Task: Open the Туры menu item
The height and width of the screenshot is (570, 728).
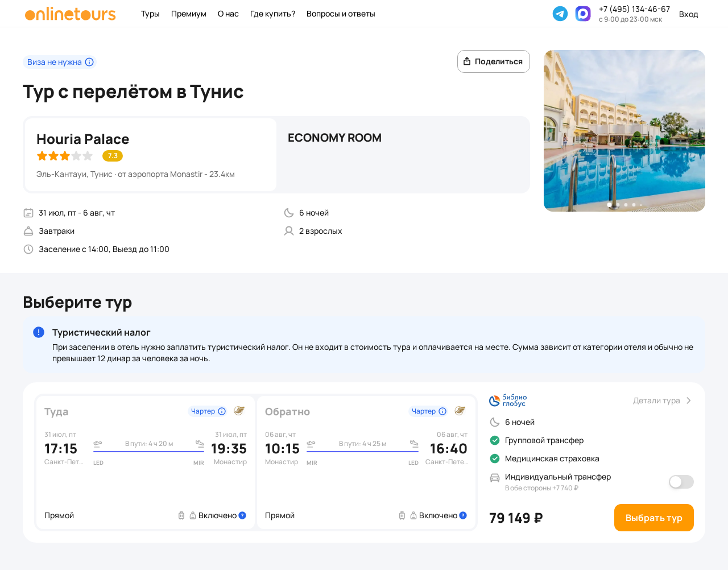Action: 150,14
